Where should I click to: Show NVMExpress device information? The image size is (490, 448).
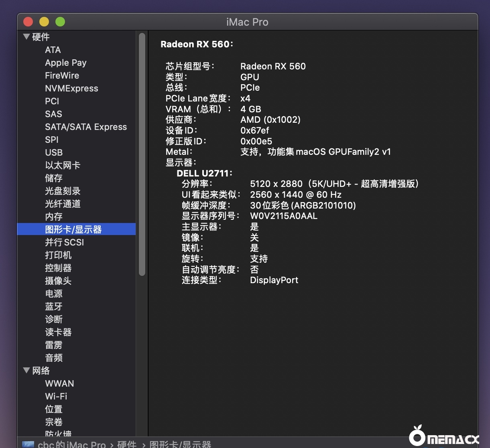coord(71,88)
